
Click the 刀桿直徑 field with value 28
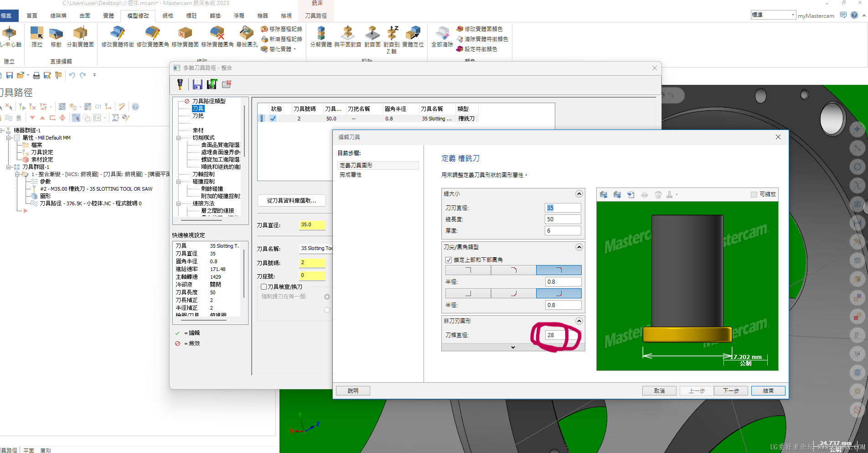click(x=563, y=335)
